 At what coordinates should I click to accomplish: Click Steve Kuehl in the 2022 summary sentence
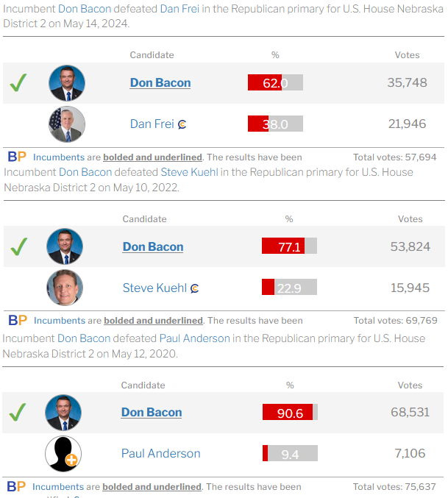pyautogui.click(x=190, y=172)
